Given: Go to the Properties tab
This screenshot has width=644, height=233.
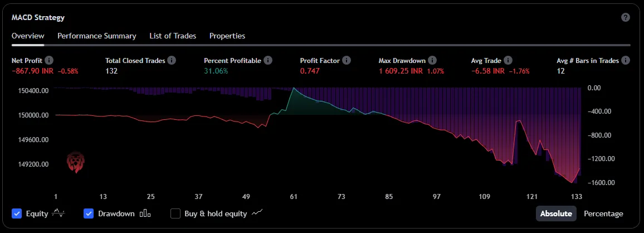Looking at the screenshot, I should point(227,36).
